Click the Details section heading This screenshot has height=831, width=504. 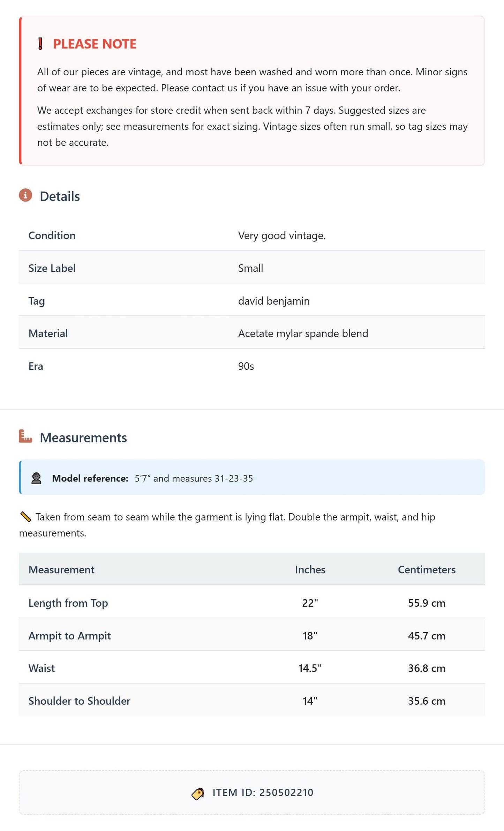60,196
